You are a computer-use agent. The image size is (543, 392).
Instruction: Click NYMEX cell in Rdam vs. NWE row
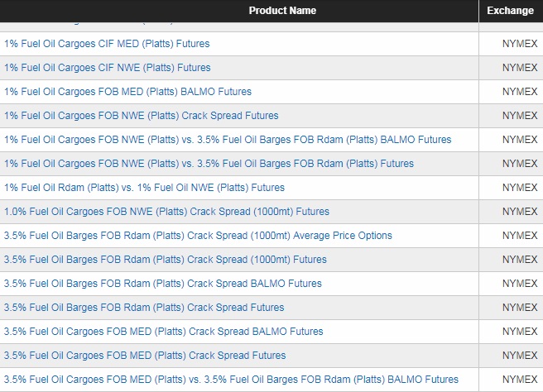[520, 188]
